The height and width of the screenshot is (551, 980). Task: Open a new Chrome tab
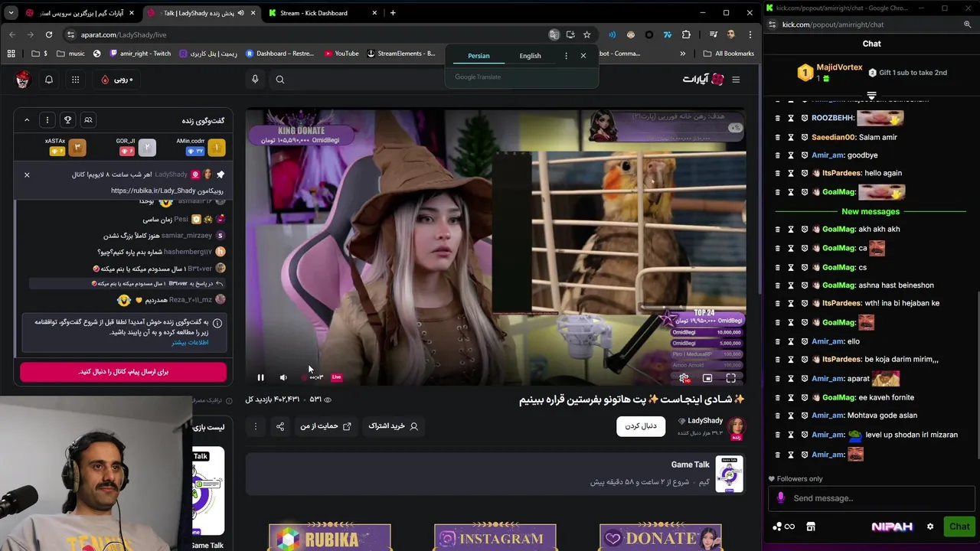pos(393,13)
